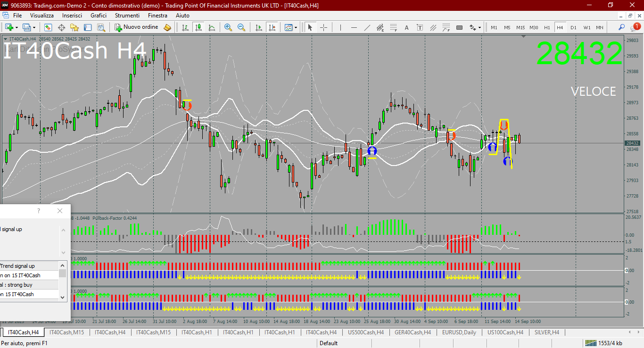Click the alert dialog help question mark
Screen dimensions: 644x348
click(39, 211)
